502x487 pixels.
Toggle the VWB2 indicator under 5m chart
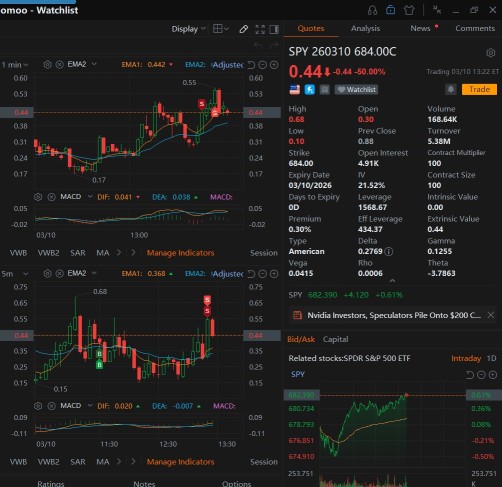pyautogui.click(x=48, y=462)
